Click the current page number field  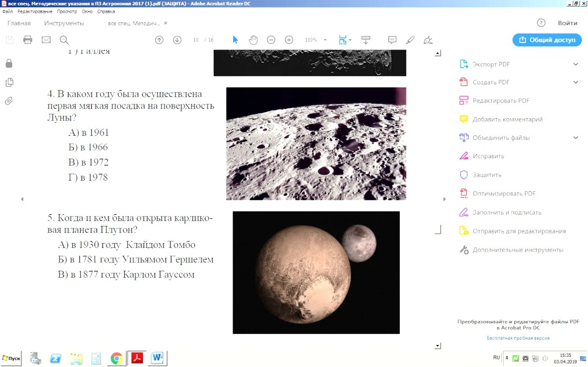[x=196, y=40]
